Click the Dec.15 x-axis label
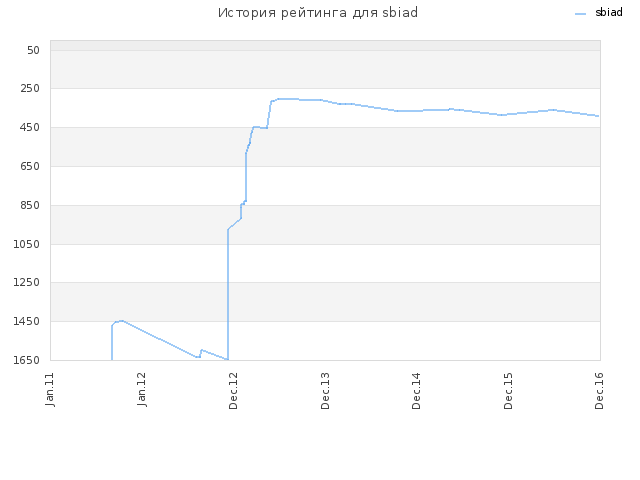640x480 pixels. click(508, 391)
